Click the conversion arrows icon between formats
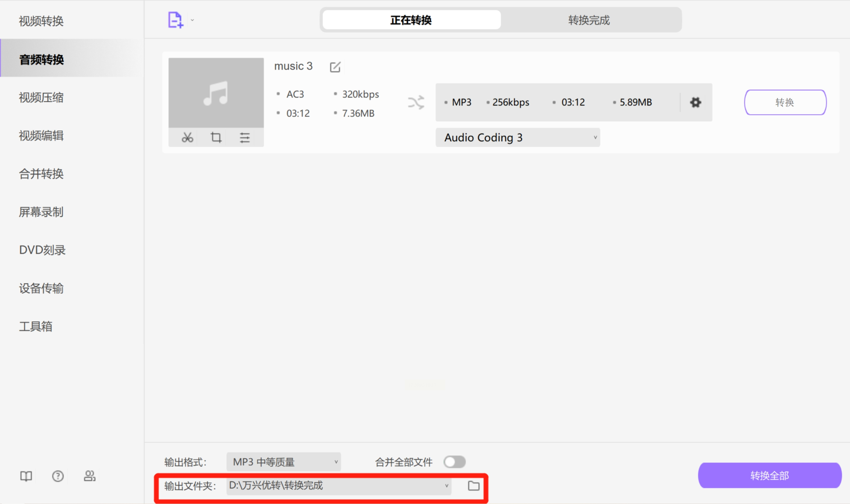 (416, 102)
